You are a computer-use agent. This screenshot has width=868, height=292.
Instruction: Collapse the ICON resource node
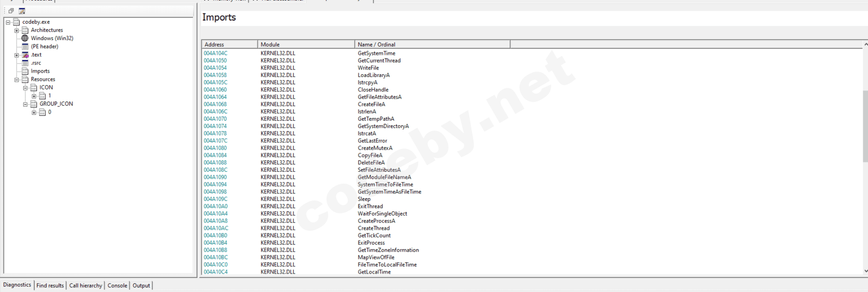25,88
